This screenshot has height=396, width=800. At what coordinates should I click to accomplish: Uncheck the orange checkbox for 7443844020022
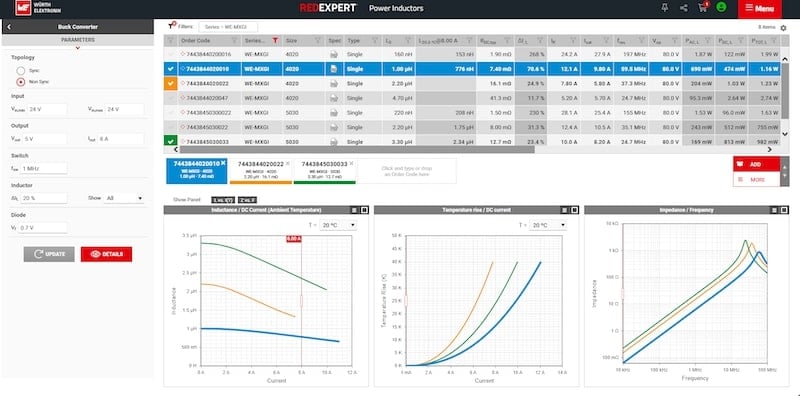[170, 83]
